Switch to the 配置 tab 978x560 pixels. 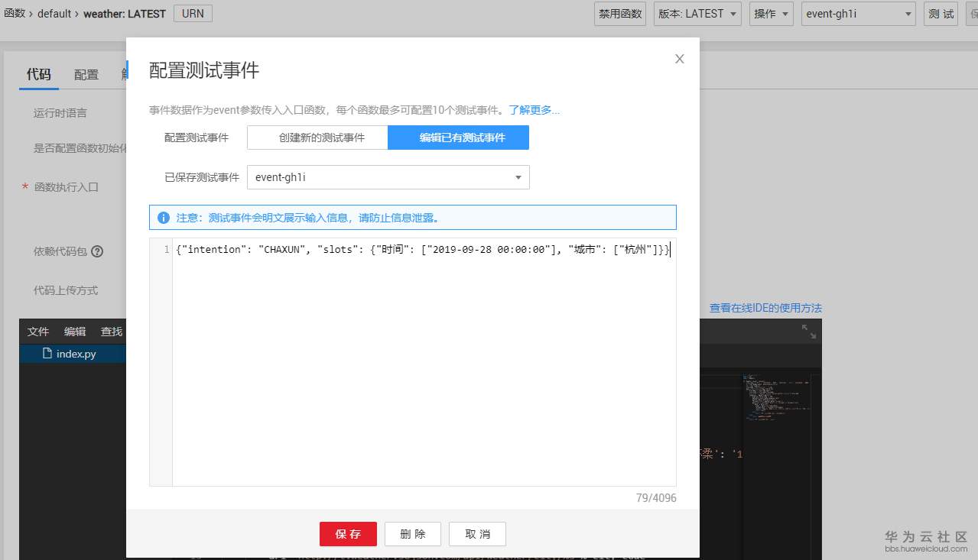point(86,74)
